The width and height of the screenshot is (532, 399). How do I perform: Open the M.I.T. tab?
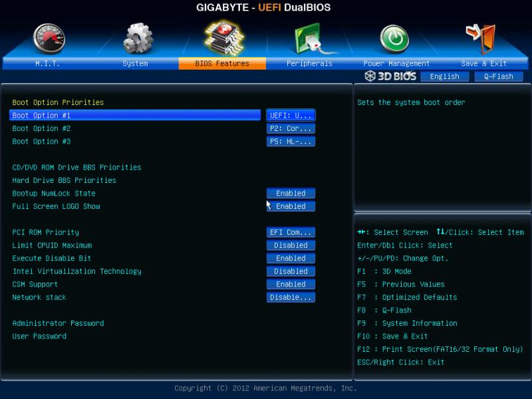pos(47,63)
